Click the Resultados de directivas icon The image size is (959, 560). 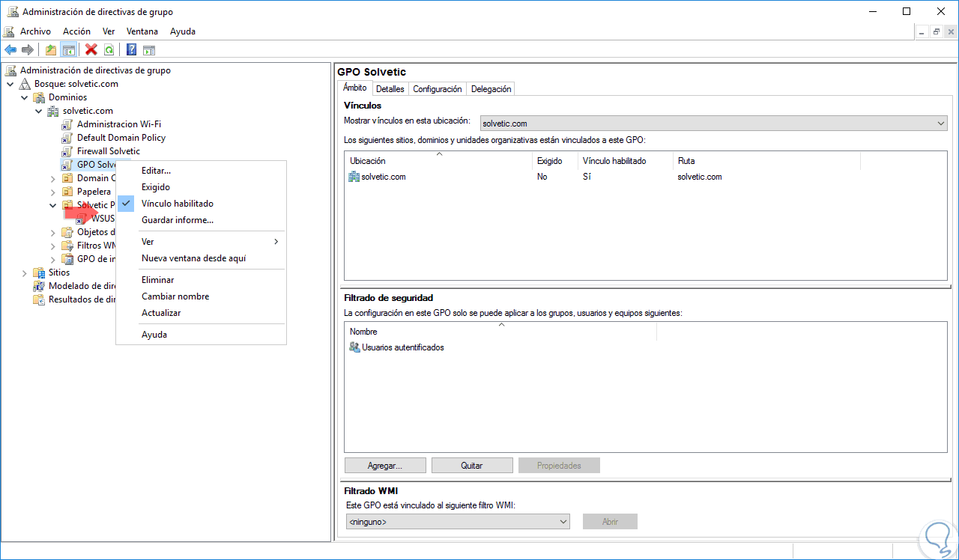(39, 299)
